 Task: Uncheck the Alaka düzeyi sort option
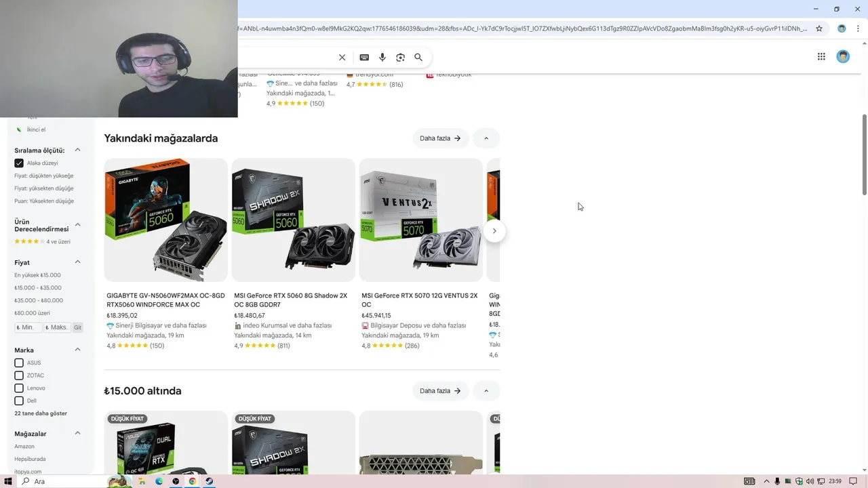point(19,163)
